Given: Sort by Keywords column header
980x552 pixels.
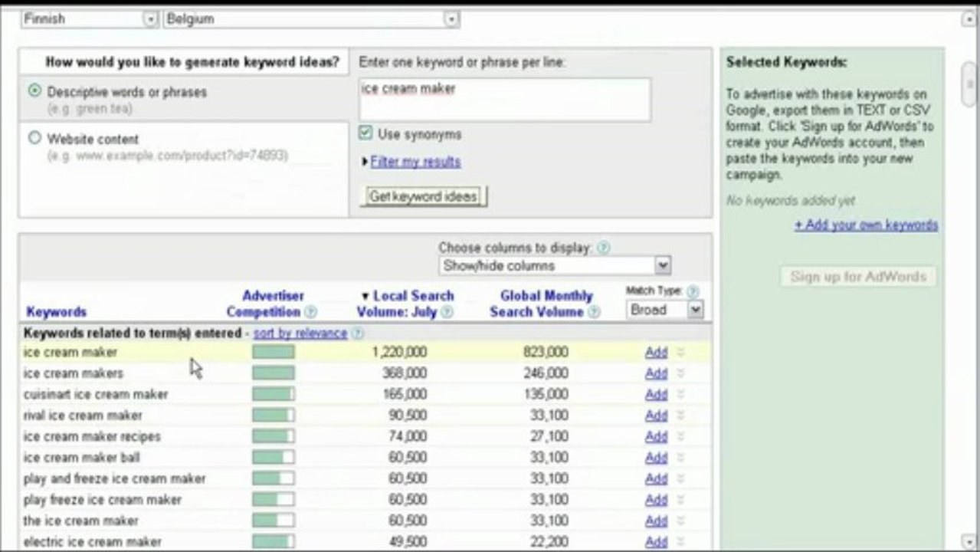Looking at the screenshot, I should tap(56, 312).
